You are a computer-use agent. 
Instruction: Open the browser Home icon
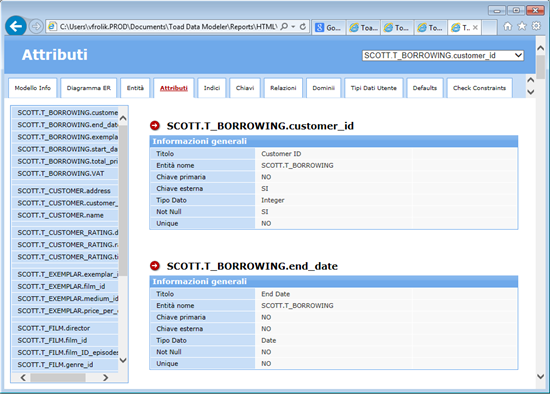508,26
